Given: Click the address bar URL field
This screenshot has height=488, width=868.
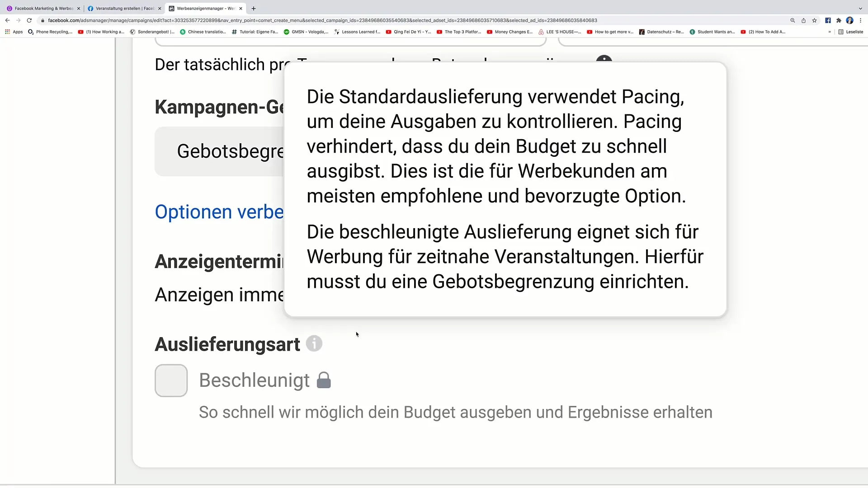Looking at the screenshot, I should tap(322, 20).
